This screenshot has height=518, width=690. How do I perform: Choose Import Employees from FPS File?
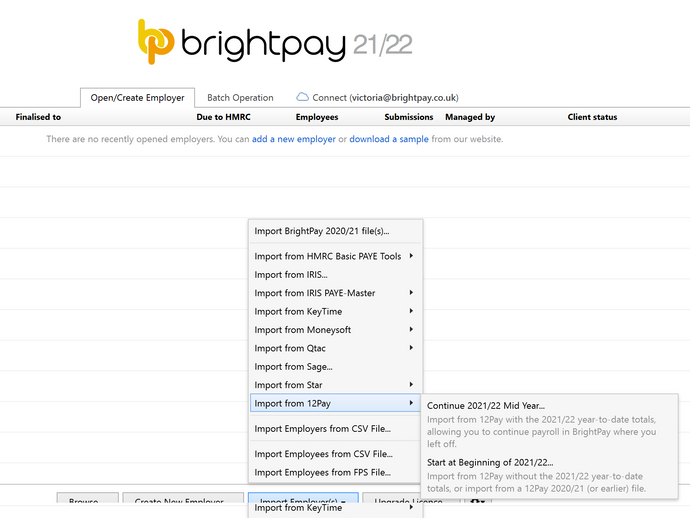pos(335,472)
